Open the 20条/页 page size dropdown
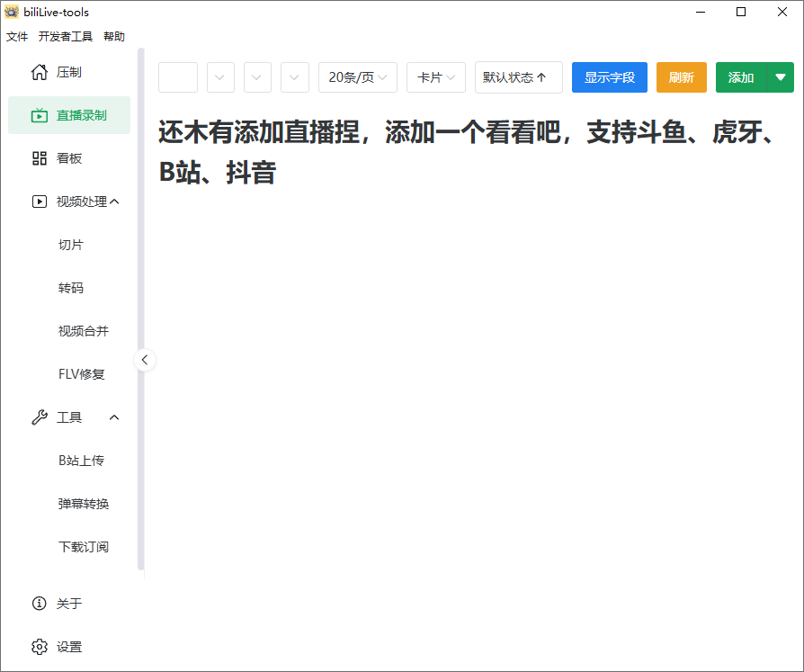 357,77
